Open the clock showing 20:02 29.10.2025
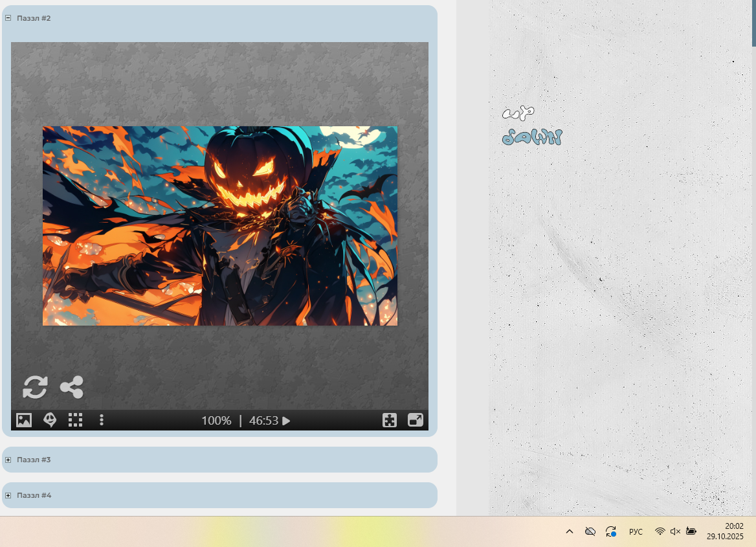 (x=725, y=531)
